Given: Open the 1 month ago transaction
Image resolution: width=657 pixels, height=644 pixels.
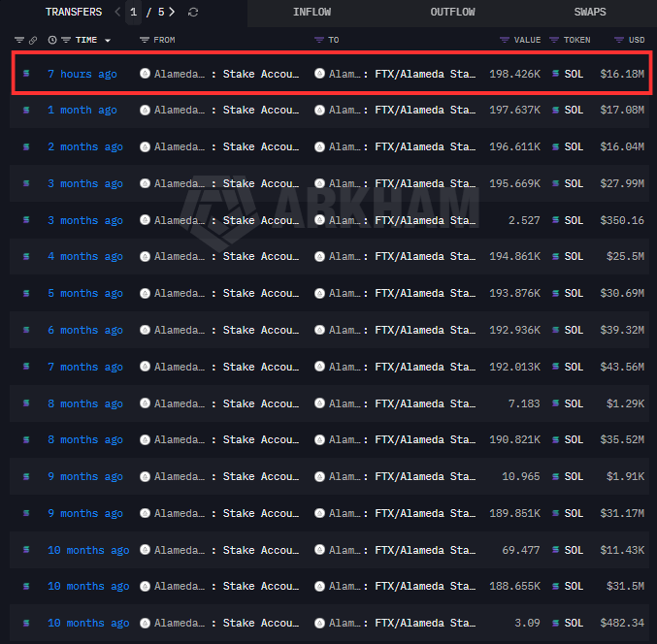Looking at the screenshot, I should click(82, 111).
